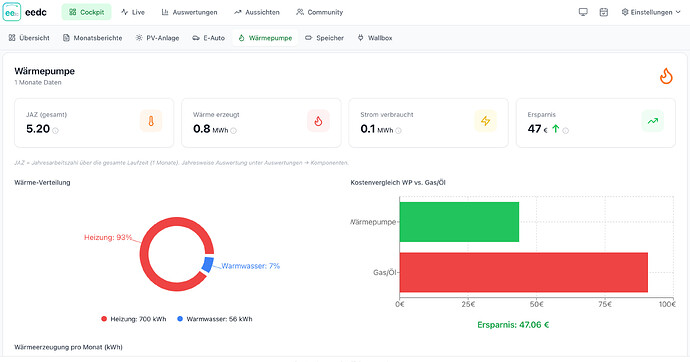Viewport: 690px width, 362px height.
Task: Click the info icon beside 0.8 MWh
Action: point(233,131)
